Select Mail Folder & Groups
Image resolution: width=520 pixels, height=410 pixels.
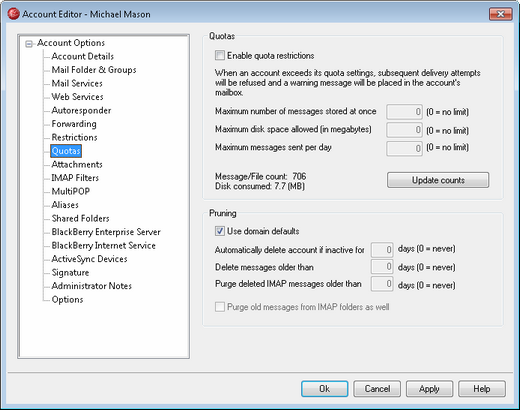pyautogui.click(x=94, y=70)
